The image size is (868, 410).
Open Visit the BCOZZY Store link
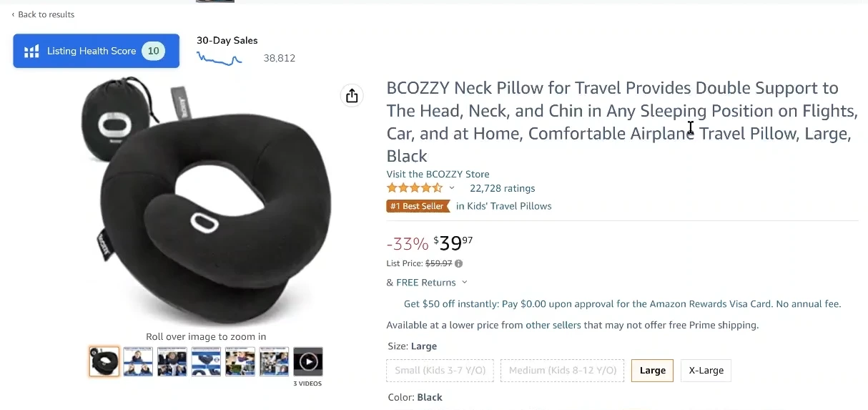coord(438,174)
